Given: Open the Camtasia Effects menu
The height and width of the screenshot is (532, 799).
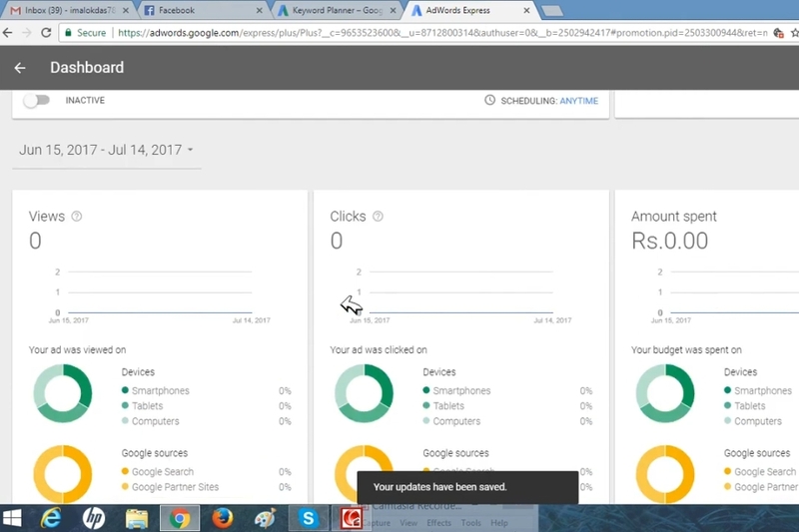Looking at the screenshot, I should point(438,523).
